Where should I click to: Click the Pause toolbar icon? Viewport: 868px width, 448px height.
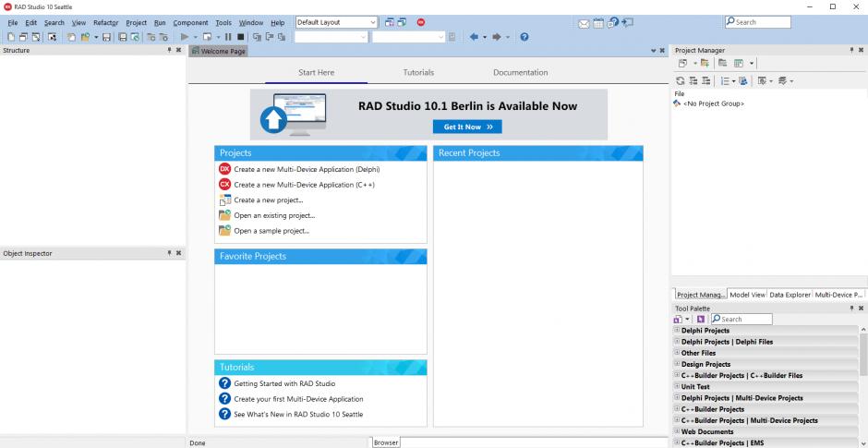(x=228, y=37)
